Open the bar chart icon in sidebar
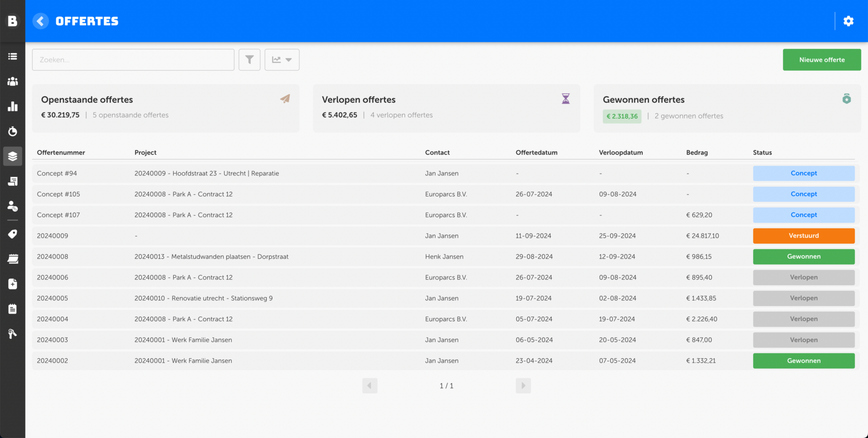The width and height of the screenshot is (868, 438). tap(12, 106)
